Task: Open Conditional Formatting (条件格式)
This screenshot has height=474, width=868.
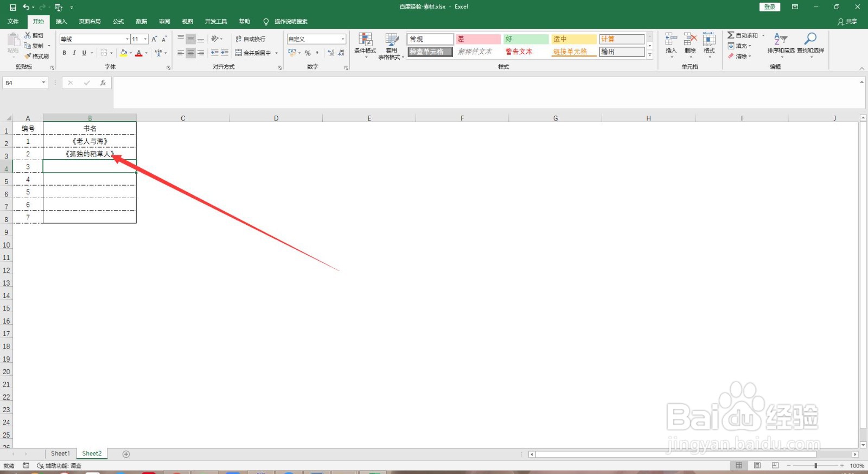Action: tap(365, 46)
